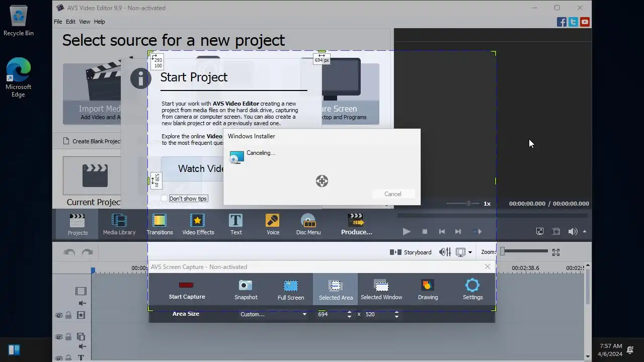Viewport: 644px width, 362px height.
Task: Select the Import Media source tile
Action: click(92, 94)
